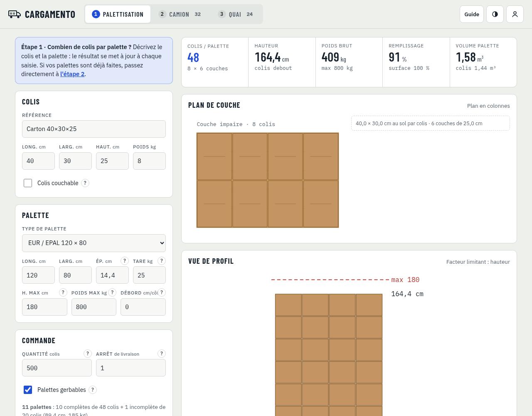Open the Type de palette dropdown
This screenshot has width=532, height=416.
tap(94, 243)
